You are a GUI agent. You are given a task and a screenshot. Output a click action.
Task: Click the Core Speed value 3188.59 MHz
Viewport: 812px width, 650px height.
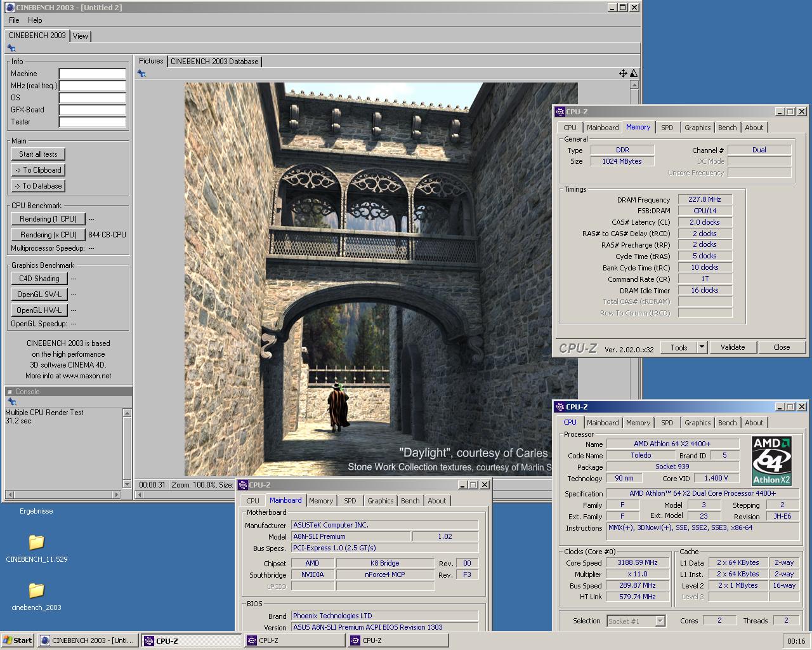638,563
